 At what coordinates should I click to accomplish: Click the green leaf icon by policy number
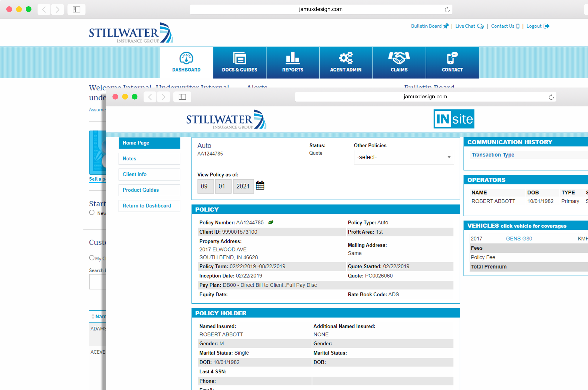point(271,222)
